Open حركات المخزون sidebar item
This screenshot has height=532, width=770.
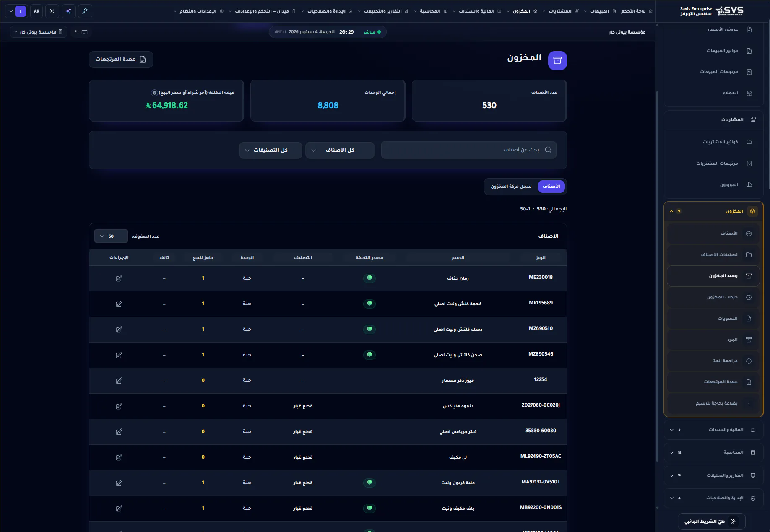[x=713, y=297]
